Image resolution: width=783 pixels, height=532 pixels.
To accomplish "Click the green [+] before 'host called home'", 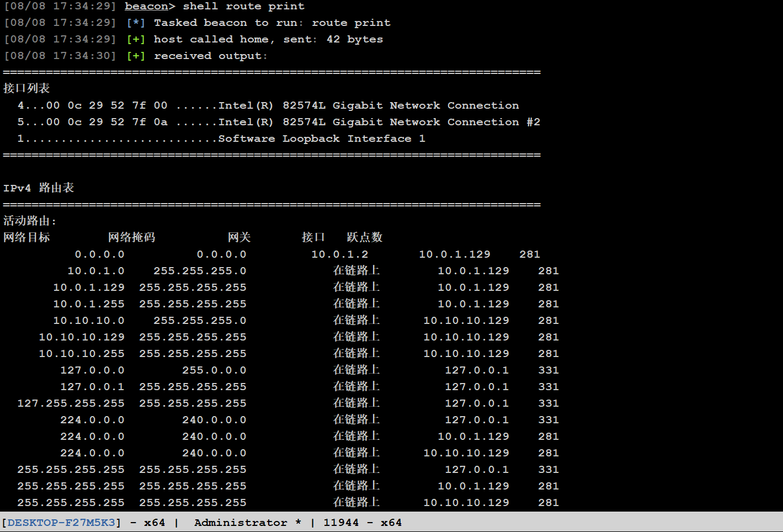I will pyautogui.click(x=136, y=39).
